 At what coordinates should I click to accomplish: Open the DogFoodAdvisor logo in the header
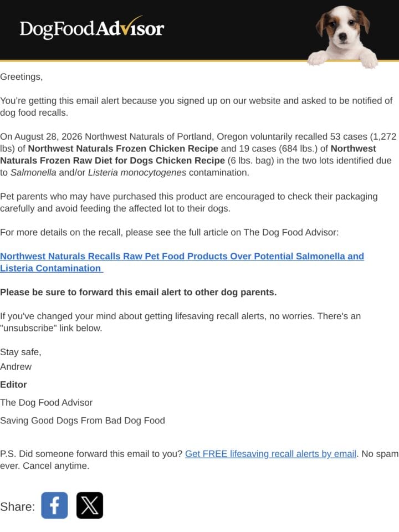click(x=92, y=28)
